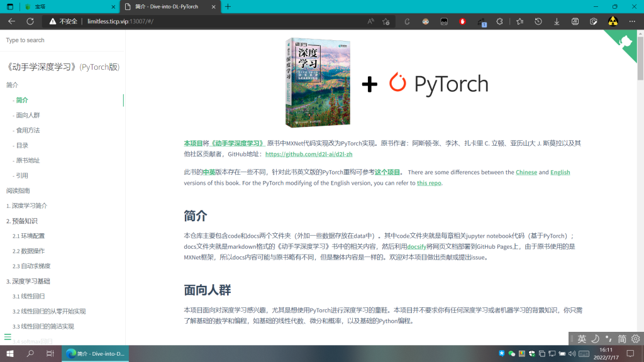Select the active 简介 sidebar link
Screen dimensions: 644x362
22,100
